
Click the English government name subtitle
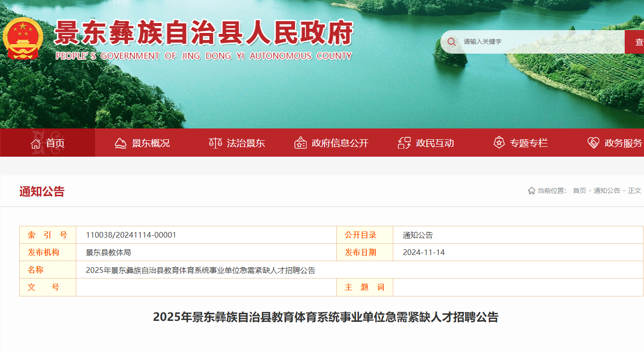click(x=204, y=56)
